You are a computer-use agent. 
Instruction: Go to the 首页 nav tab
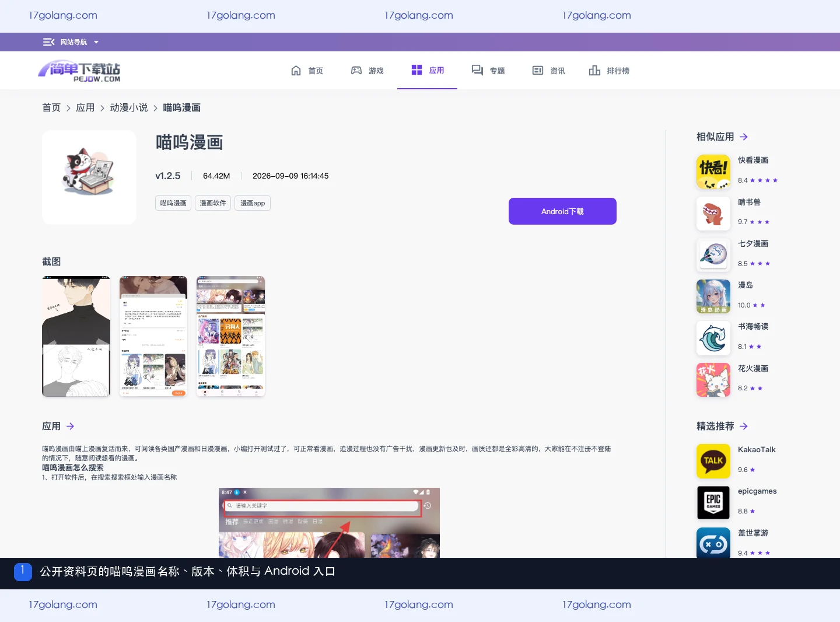point(307,71)
